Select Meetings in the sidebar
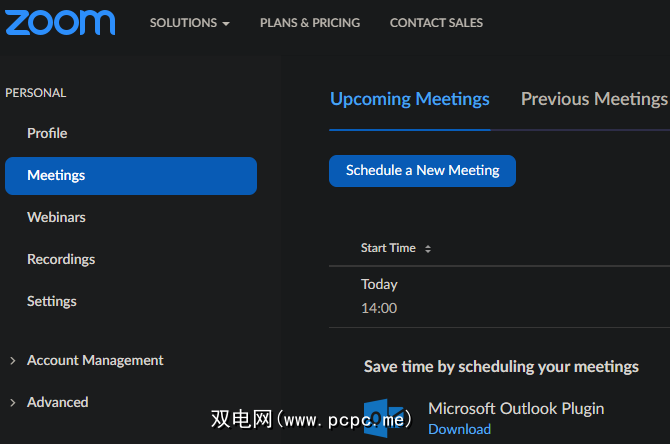Screen dimensions: 670x444 56,175
